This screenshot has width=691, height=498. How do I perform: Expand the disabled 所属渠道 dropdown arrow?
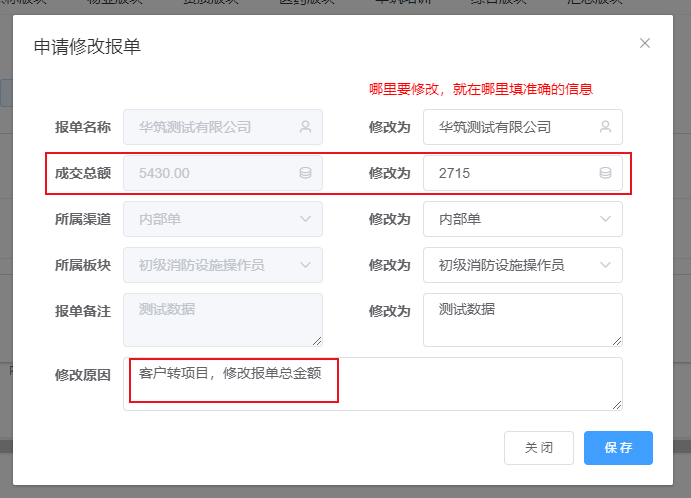[x=305, y=219]
